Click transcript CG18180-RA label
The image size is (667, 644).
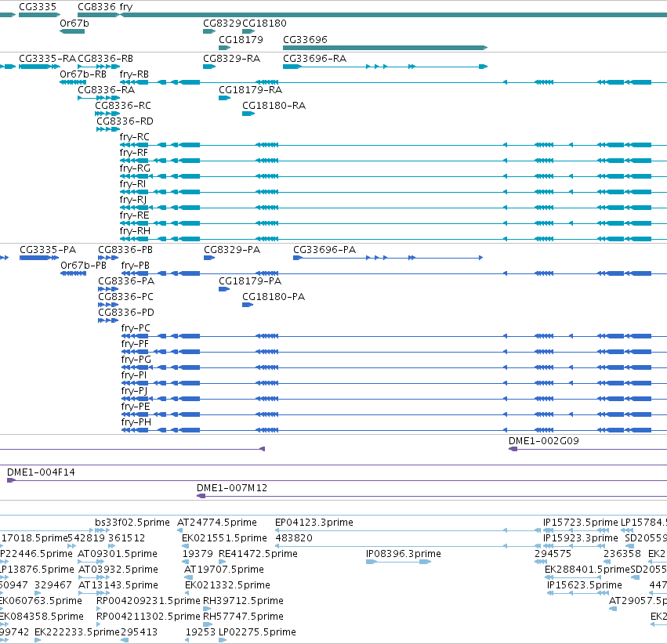274,106
